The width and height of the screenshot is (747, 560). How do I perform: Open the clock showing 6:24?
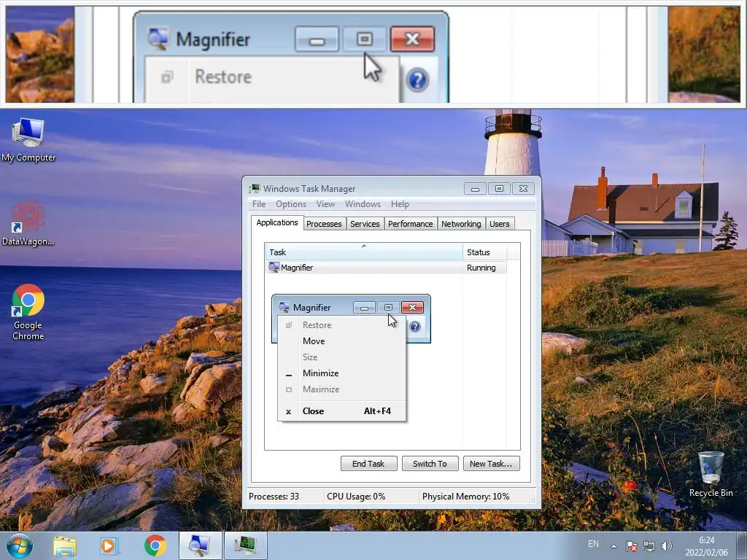(706, 546)
